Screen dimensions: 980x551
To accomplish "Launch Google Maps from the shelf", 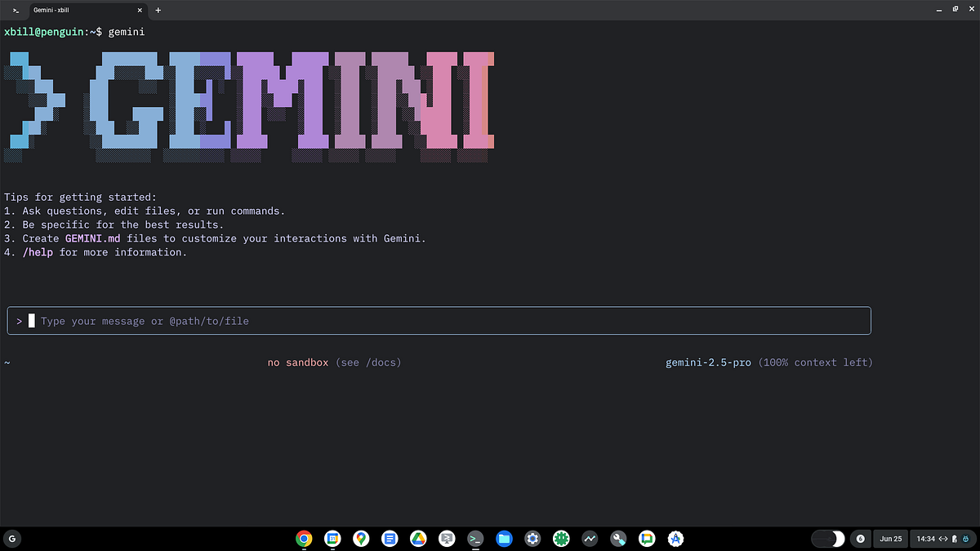I will pyautogui.click(x=361, y=539).
